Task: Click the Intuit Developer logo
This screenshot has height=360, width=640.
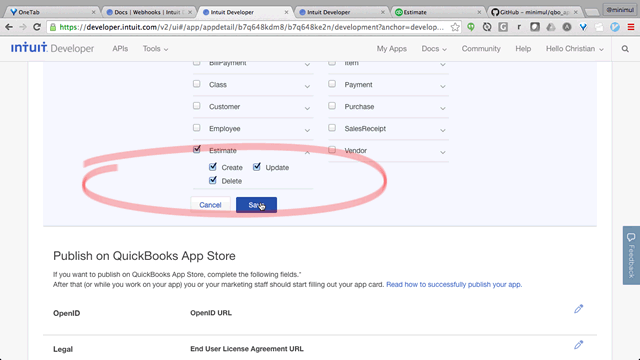Action: click(52, 48)
